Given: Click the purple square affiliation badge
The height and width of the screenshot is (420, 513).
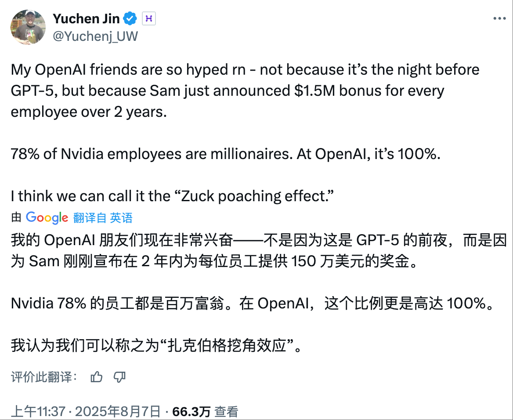Looking at the screenshot, I should point(148,18).
